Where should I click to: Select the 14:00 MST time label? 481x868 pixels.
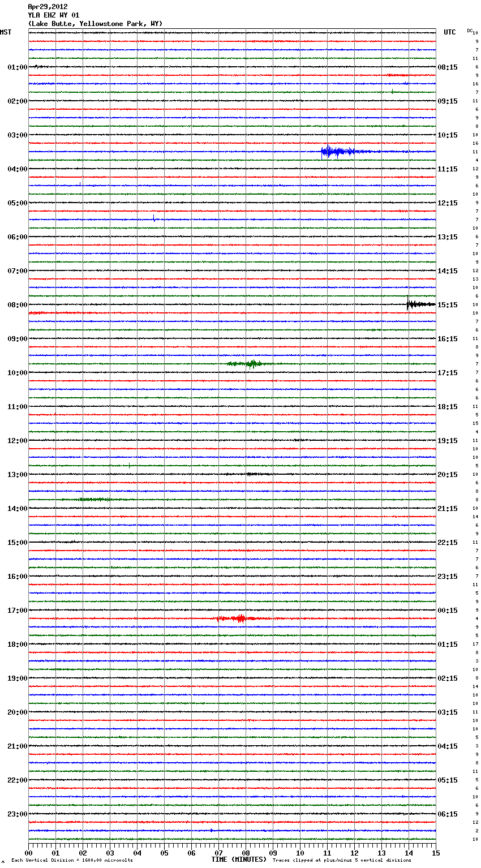coord(17,508)
